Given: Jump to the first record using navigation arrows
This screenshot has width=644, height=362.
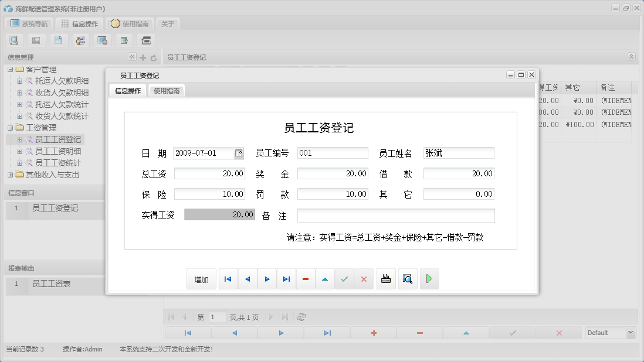Looking at the screenshot, I should tap(228, 279).
